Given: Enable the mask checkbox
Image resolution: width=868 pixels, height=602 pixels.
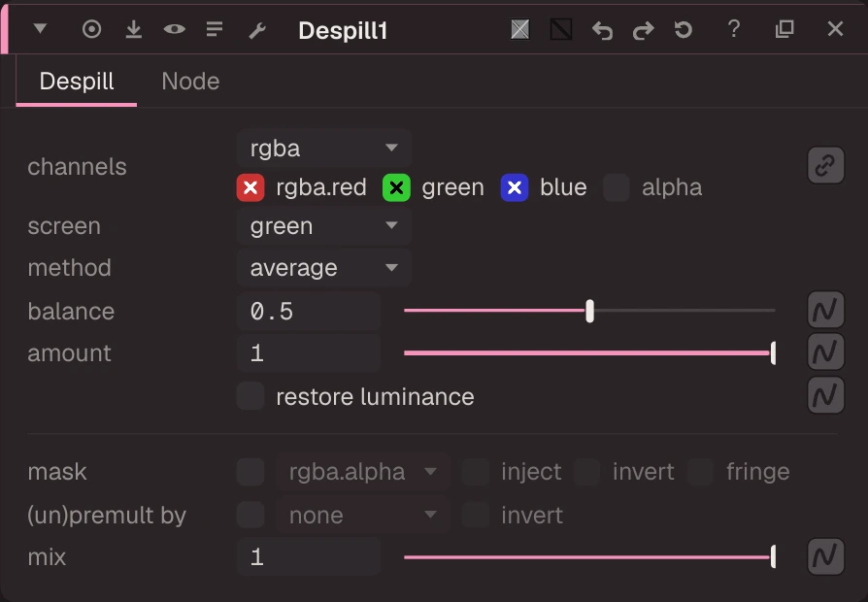Looking at the screenshot, I should point(250,472).
